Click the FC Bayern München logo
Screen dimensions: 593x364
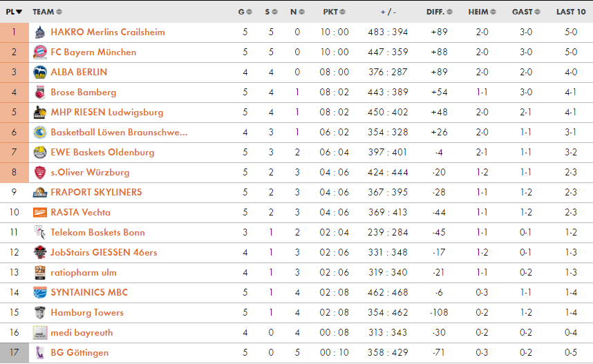pyautogui.click(x=39, y=52)
